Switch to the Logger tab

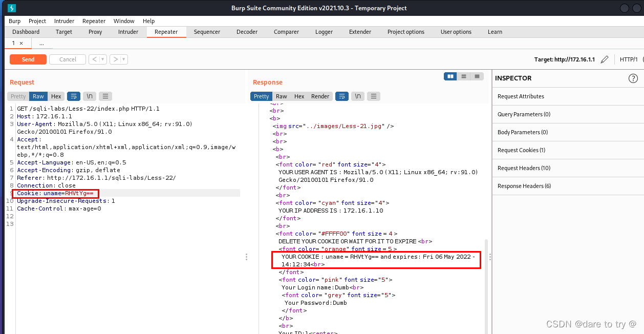[324, 32]
